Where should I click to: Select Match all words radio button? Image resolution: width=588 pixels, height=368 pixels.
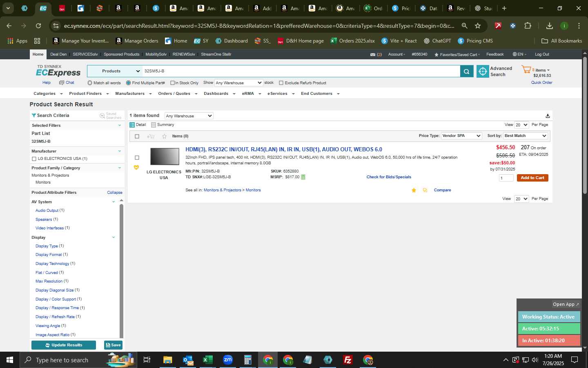tap(90, 83)
